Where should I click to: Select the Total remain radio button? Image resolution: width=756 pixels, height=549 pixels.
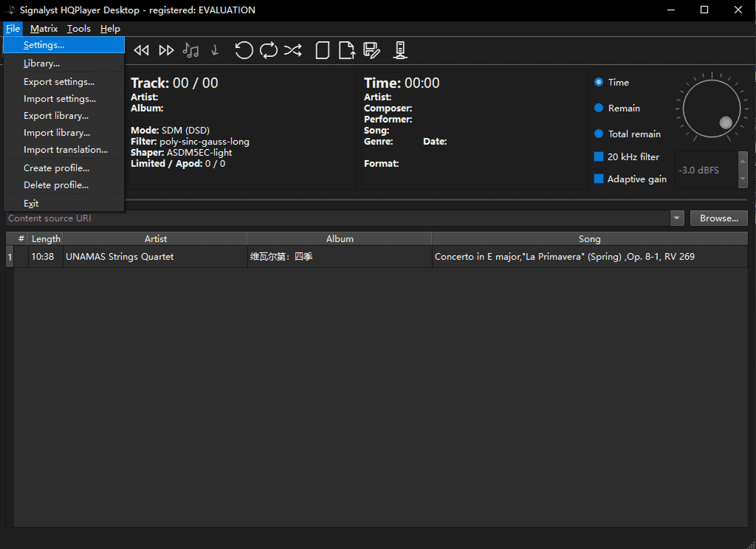(599, 134)
